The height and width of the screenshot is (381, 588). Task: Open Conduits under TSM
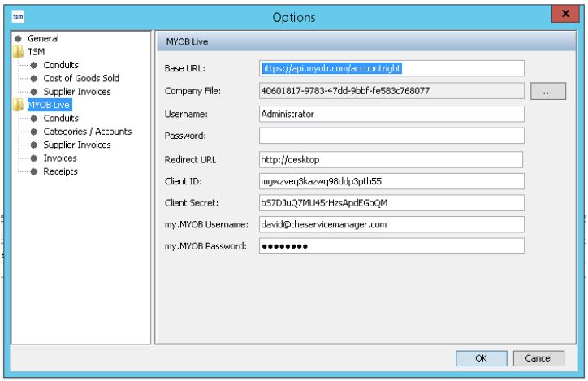click(x=61, y=65)
